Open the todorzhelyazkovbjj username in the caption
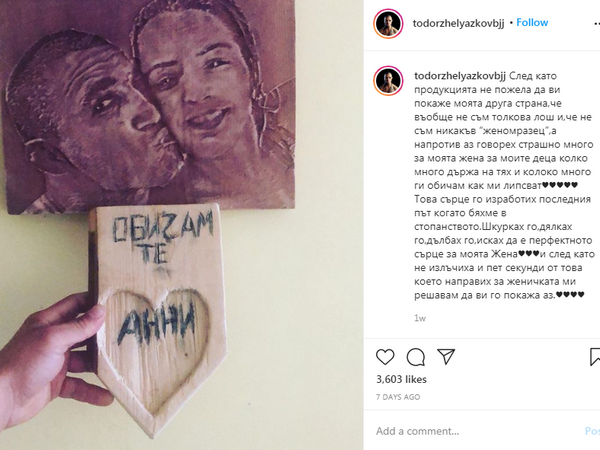600x450 pixels. pyautogui.click(x=460, y=76)
